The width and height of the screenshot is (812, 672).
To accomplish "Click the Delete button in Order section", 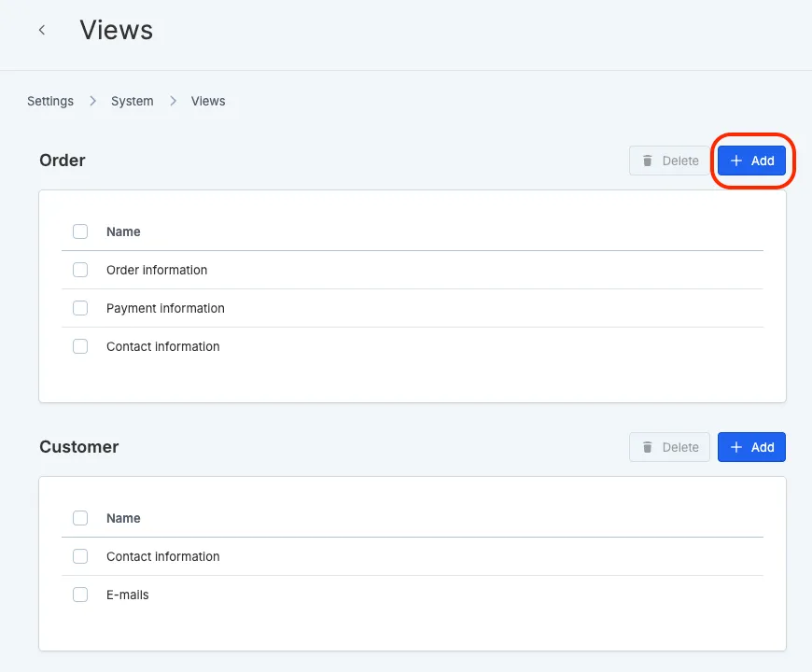I will 669,161.
